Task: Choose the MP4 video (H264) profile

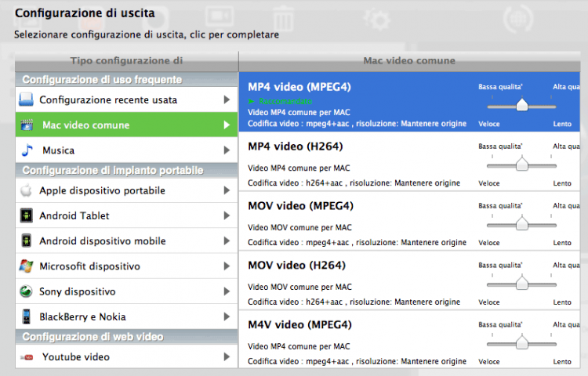Action: 409,161
